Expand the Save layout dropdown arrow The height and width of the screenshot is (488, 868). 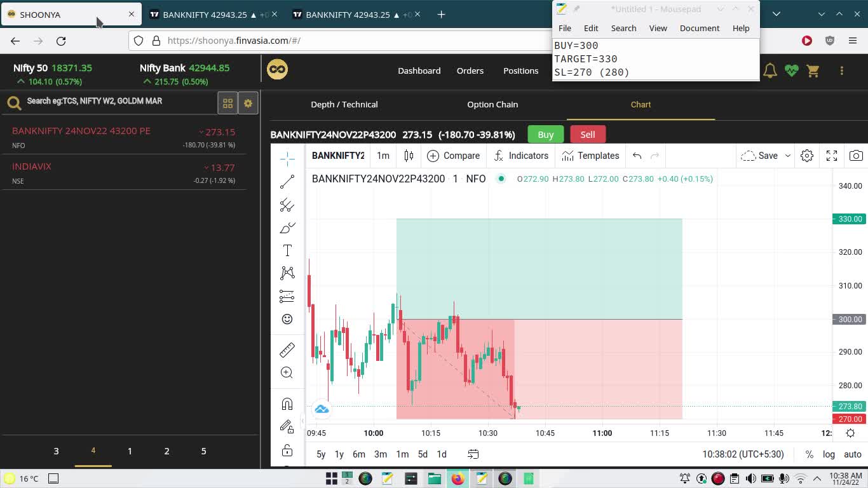[788, 156]
